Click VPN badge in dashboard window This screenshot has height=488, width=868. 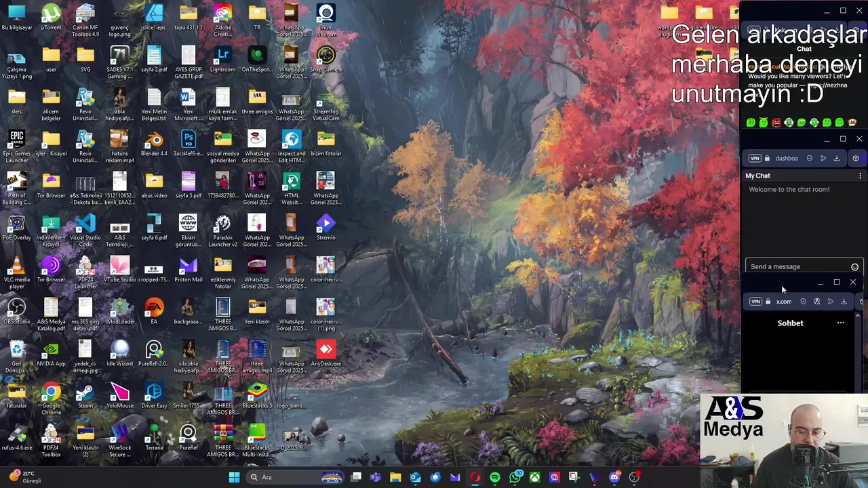click(x=755, y=158)
